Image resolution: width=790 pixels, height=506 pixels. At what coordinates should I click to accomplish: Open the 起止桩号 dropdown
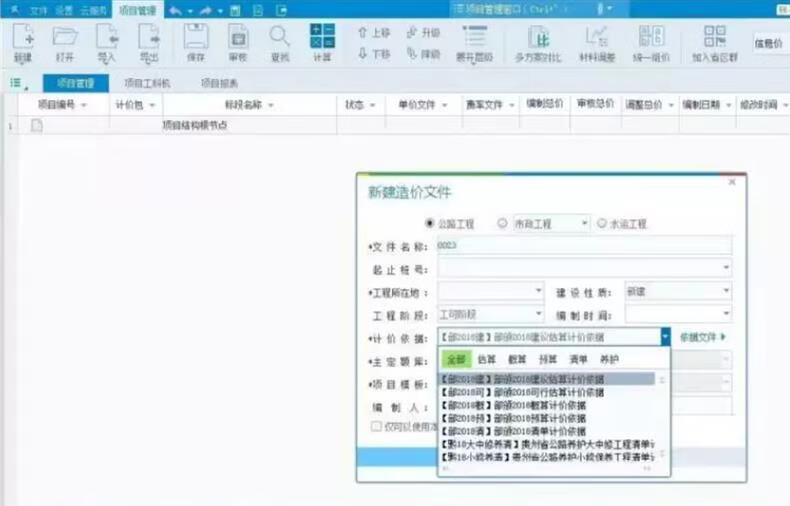coord(726,267)
